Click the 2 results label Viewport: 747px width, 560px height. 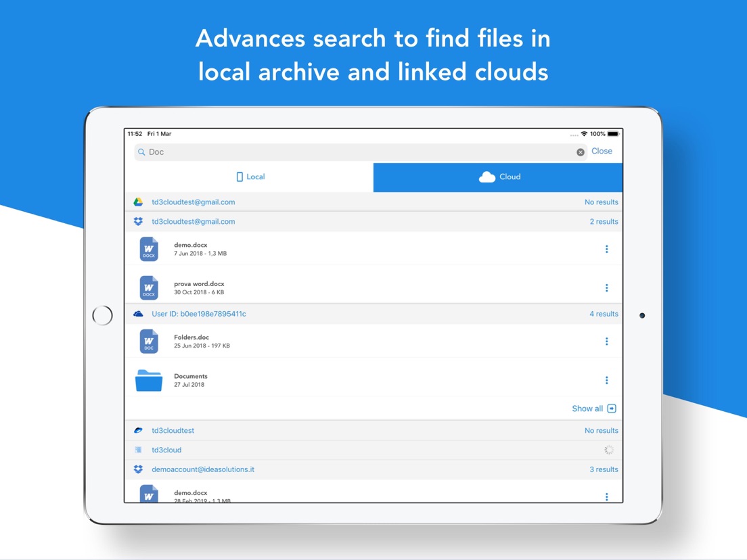tap(604, 221)
